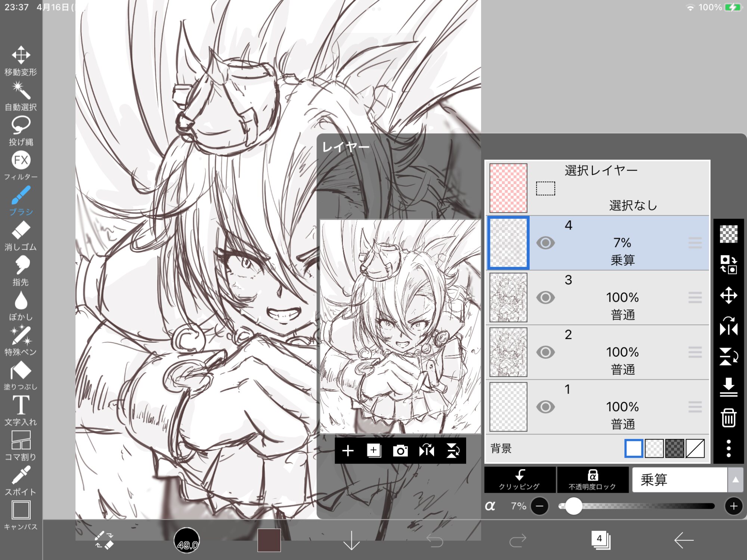Select the 選択レイヤー selection layer thumbnail
The image size is (747, 560).
tap(508, 188)
